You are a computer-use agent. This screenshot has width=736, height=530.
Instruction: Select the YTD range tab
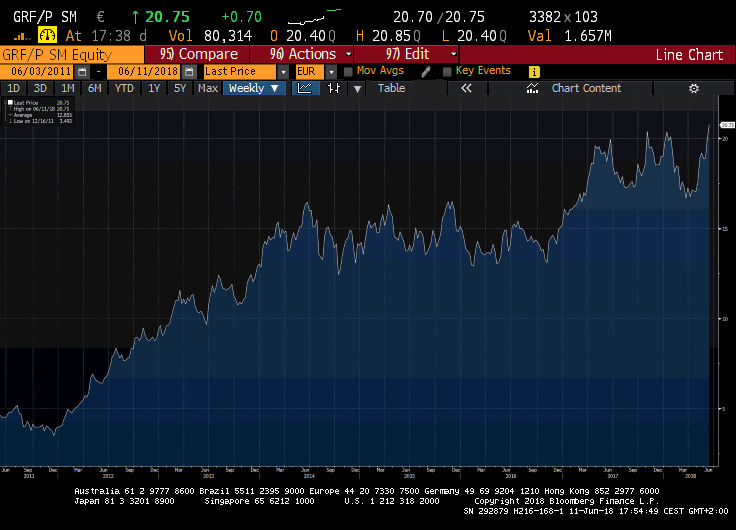coord(124,88)
